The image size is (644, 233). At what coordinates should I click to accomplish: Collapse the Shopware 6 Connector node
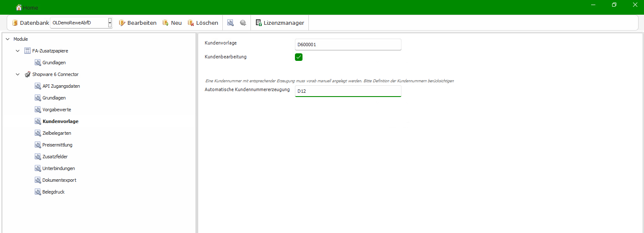pyautogui.click(x=18, y=74)
